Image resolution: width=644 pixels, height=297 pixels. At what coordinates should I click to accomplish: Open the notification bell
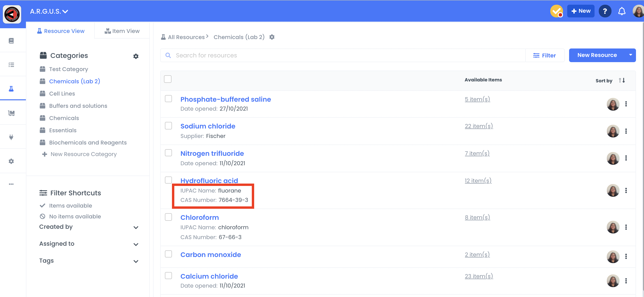pos(621,11)
